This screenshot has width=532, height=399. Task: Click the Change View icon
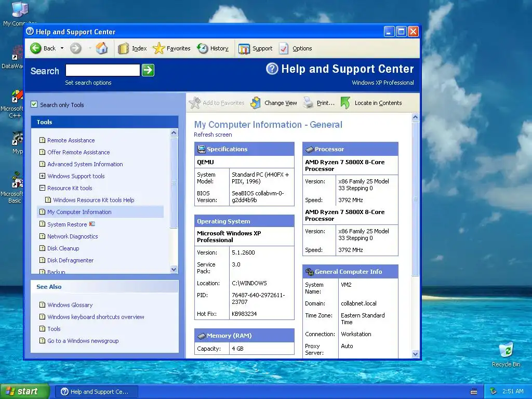point(256,103)
